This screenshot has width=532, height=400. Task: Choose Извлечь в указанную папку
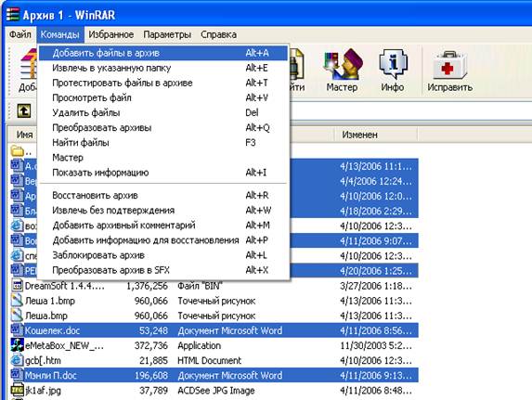click(x=163, y=68)
